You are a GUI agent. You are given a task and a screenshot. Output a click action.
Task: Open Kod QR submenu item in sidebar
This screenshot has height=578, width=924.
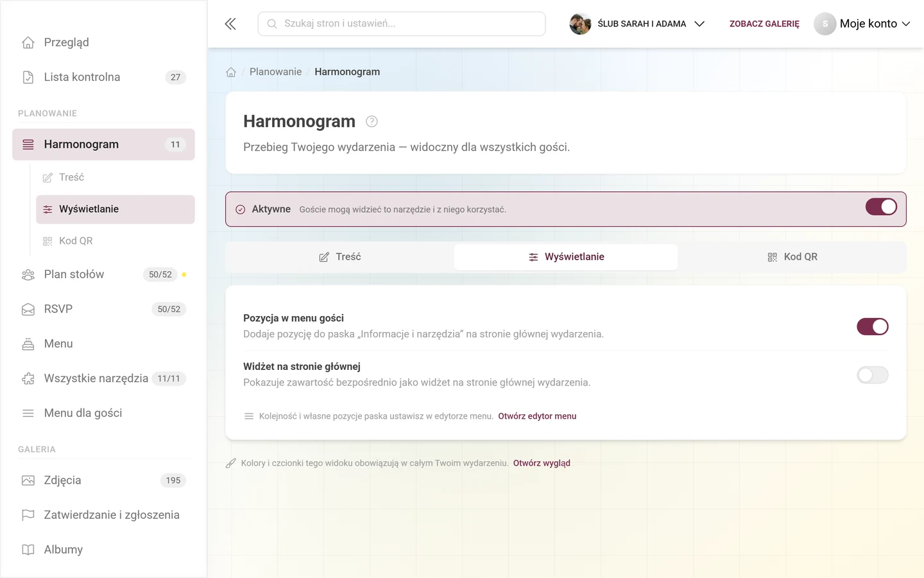pyautogui.click(x=116, y=241)
